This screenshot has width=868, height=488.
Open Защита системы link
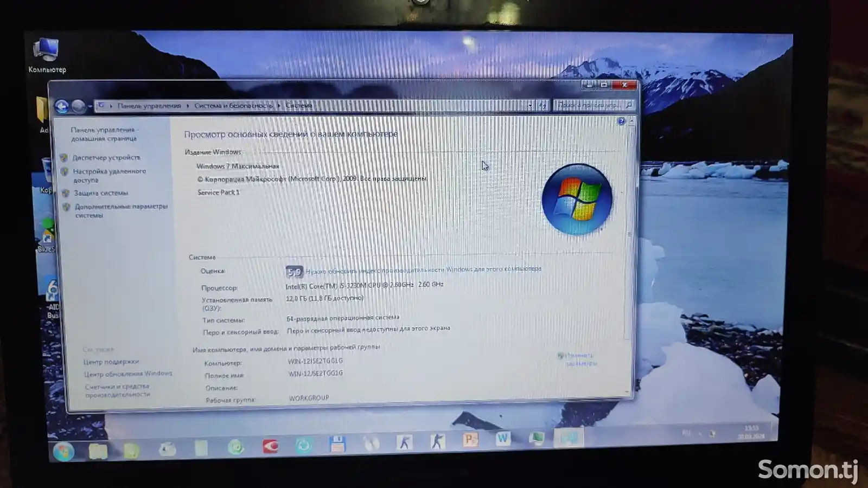pyautogui.click(x=101, y=193)
